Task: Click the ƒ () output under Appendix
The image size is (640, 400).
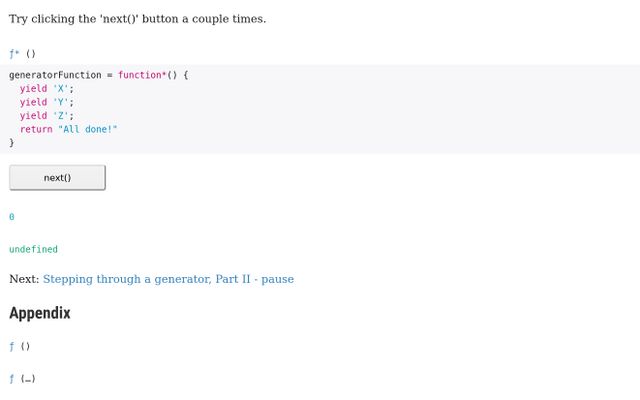Action: [x=20, y=347]
